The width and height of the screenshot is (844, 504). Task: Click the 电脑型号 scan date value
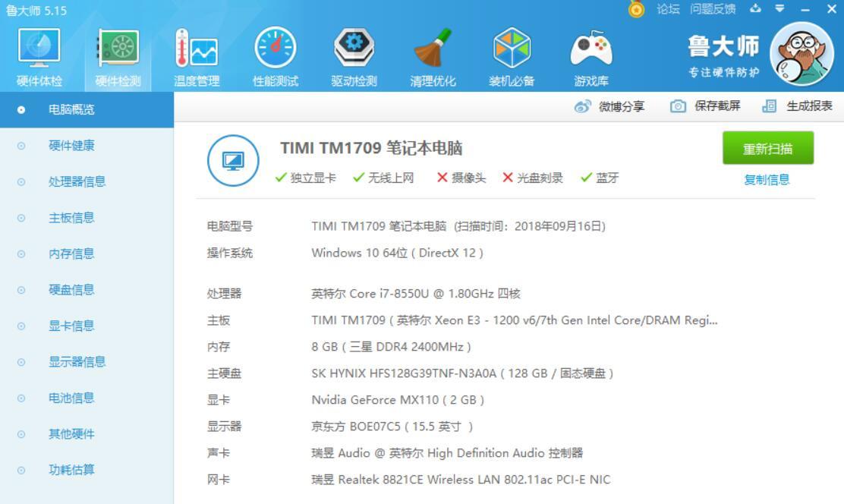click(x=458, y=227)
